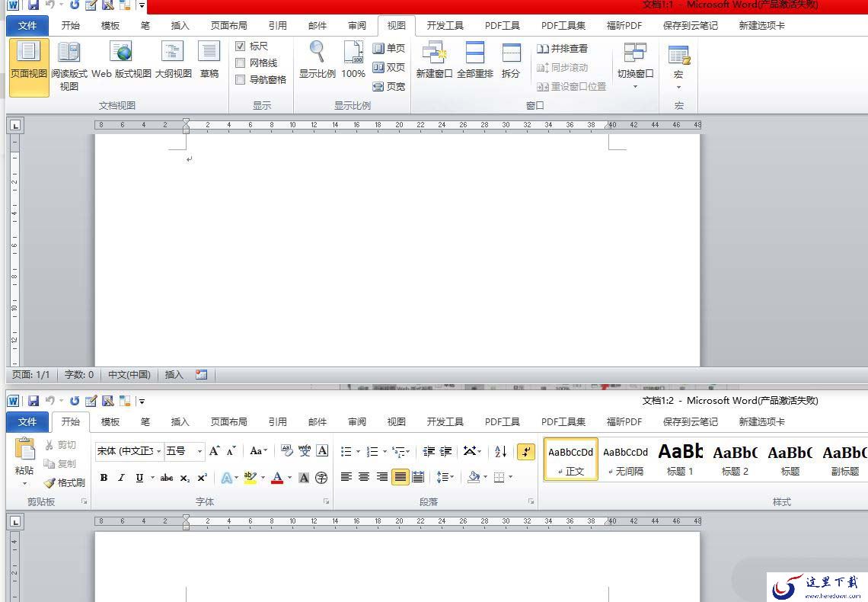Click Character Border icon
Image resolution: width=868 pixels, height=602 pixels.
[x=322, y=451]
